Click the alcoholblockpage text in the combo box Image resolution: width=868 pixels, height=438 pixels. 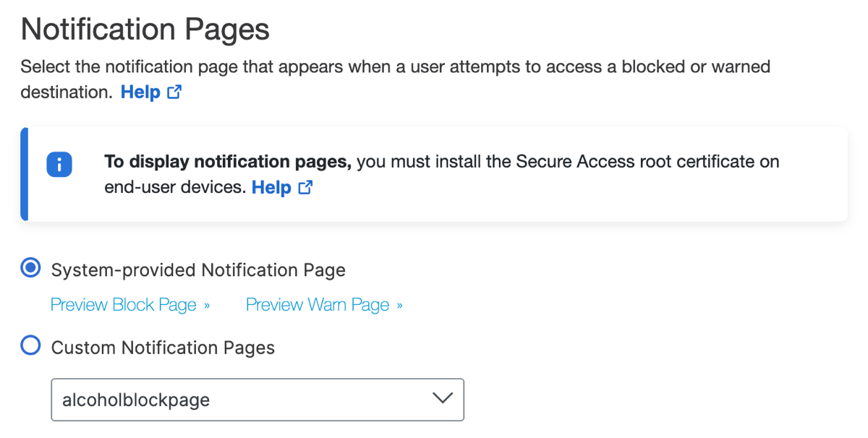136,400
